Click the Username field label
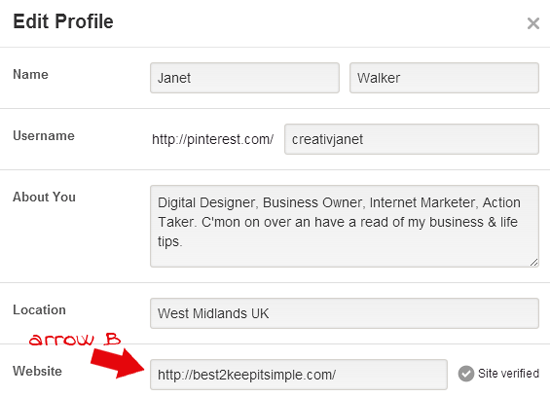The width and height of the screenshot is (550, 397). (x=43, y=136)
